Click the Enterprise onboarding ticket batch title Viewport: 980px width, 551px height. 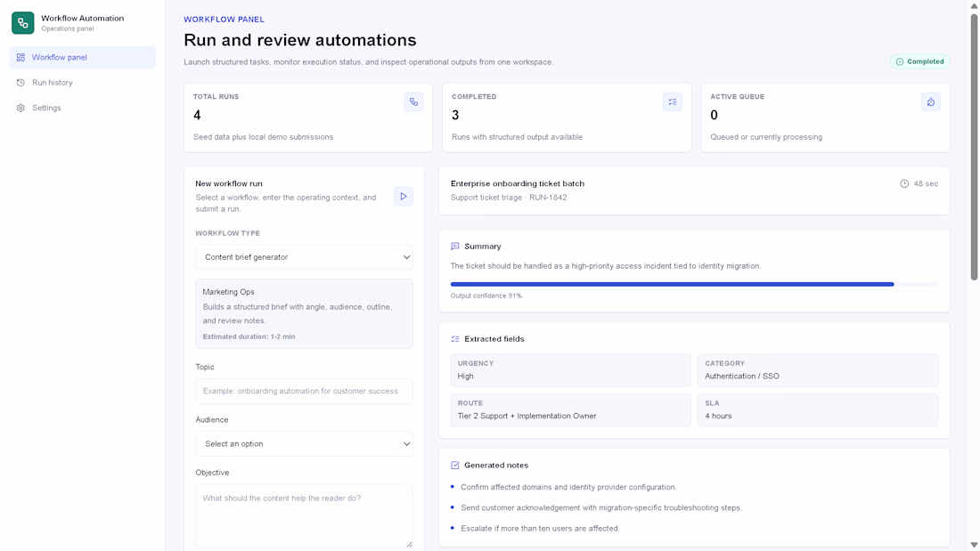point(518,183)
